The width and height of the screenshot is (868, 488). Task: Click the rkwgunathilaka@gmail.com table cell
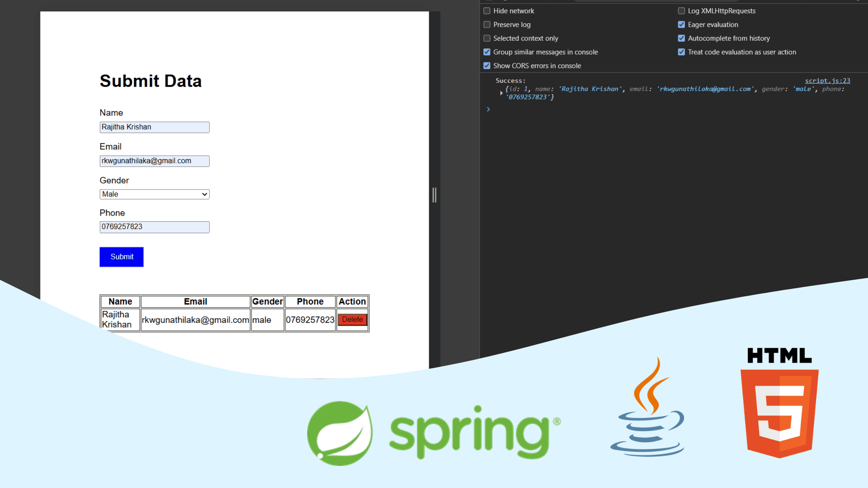(x=196, y=320)
